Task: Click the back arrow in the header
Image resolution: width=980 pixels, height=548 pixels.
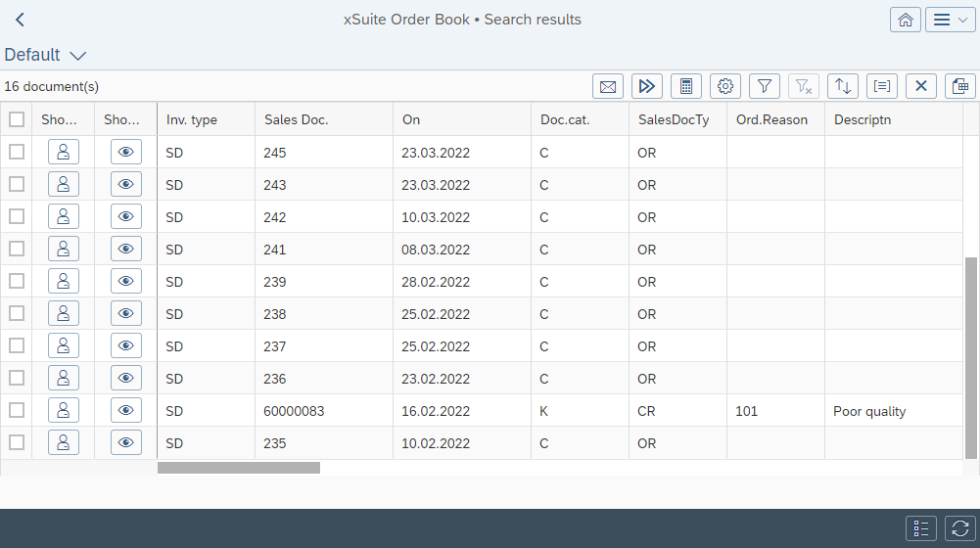Action: point(20,20)
